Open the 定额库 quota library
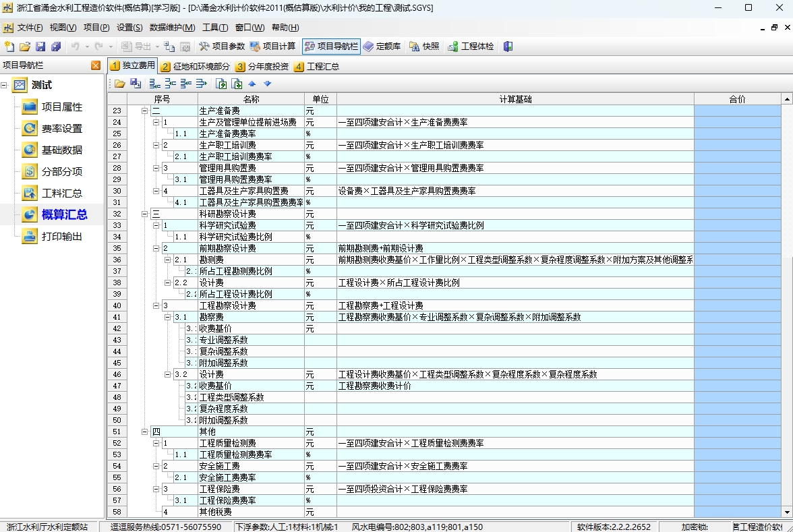This screenshot has width=793, height=532. (x=382, y=47)
